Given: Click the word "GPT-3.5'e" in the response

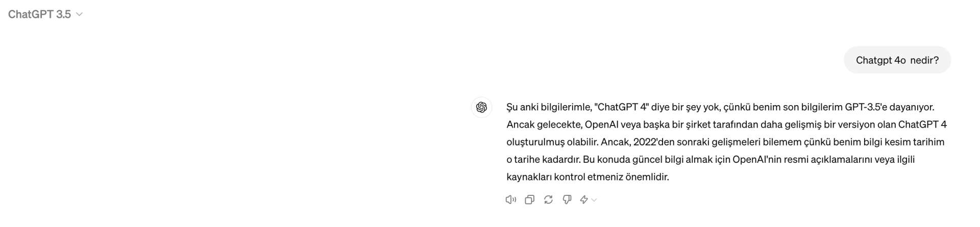Looking at the screenshot, I should click(x=866, y=107).
